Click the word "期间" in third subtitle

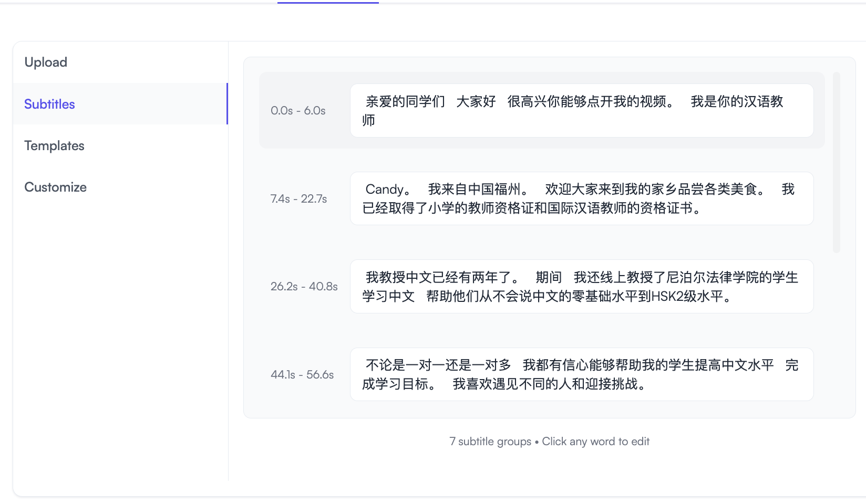(x=549, y=277)
